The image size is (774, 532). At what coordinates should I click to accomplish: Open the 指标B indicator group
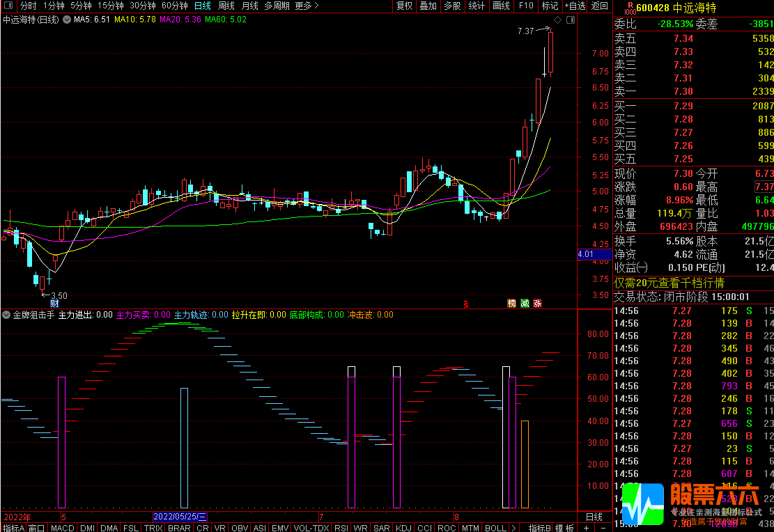tap(539, 528)
